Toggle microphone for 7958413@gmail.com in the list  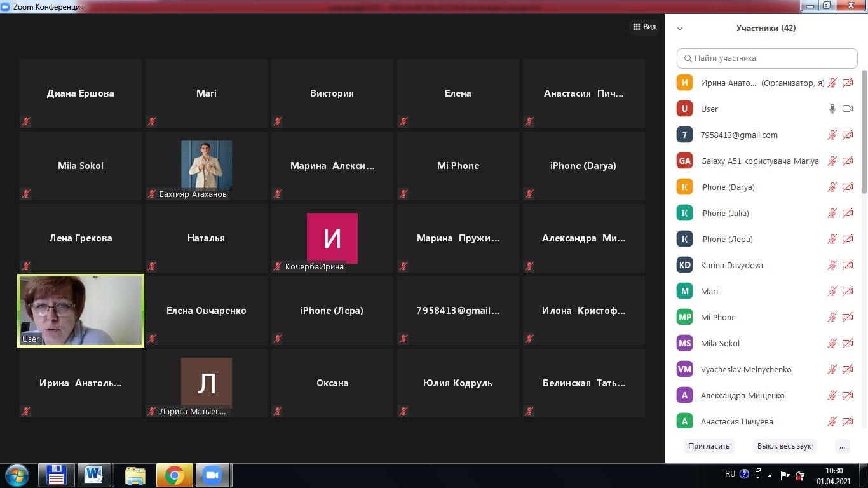832,135
